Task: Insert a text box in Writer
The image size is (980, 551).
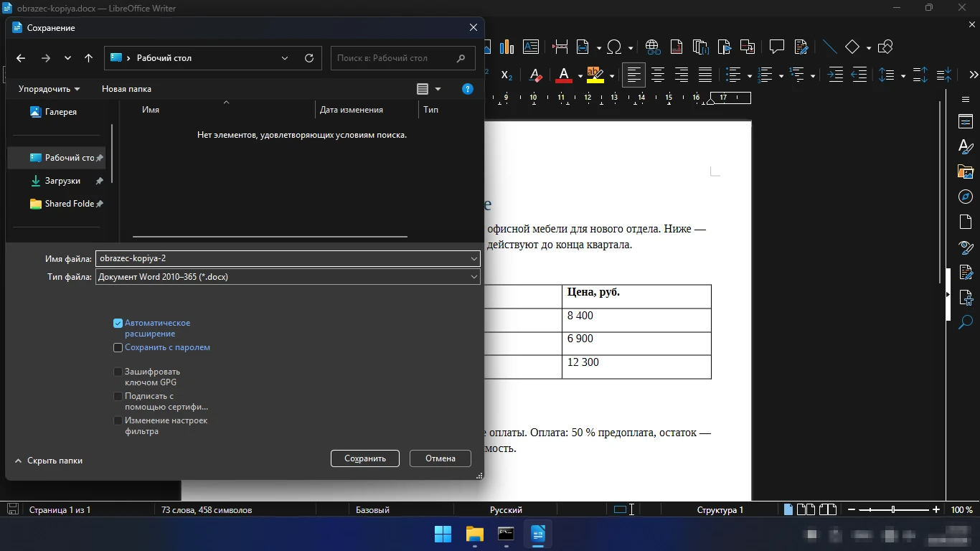Action: [x=531, y=47]
